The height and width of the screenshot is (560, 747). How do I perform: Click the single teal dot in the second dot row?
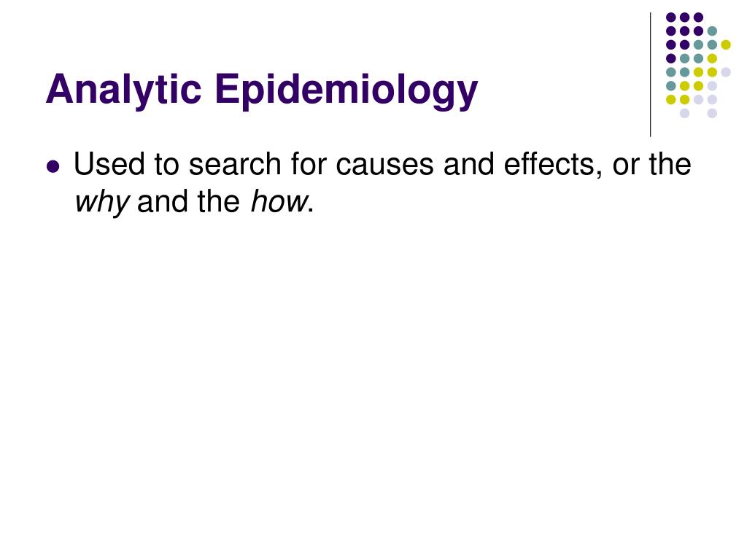pos(712,31)
